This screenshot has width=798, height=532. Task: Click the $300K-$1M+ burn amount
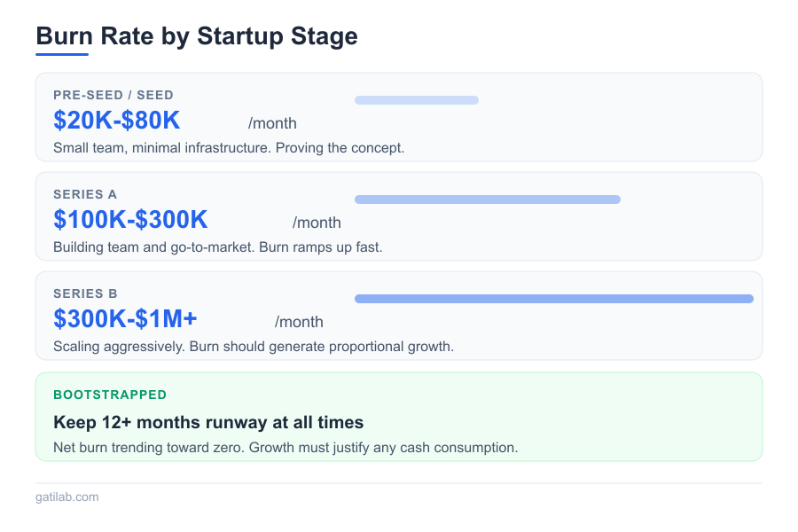125,319
